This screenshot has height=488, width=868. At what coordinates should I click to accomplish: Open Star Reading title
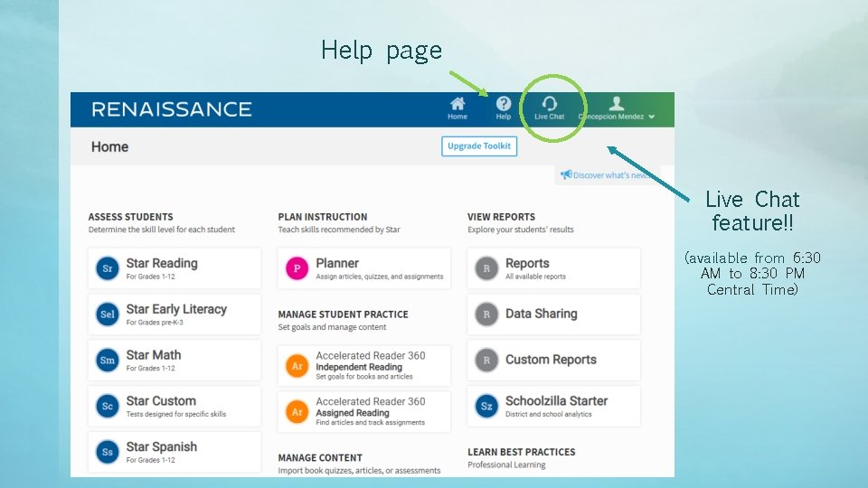162,263
